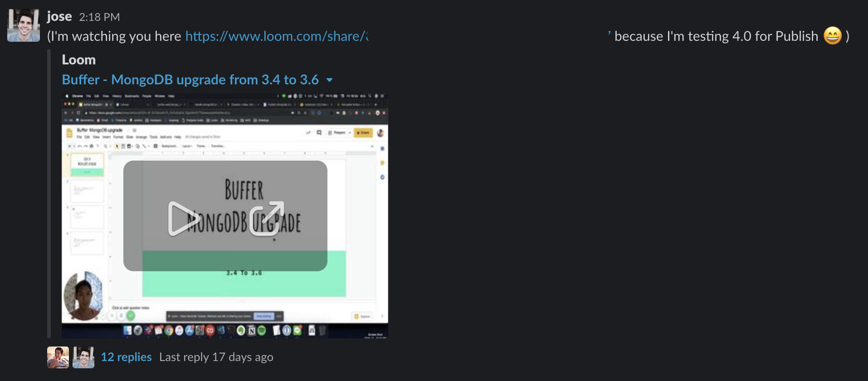
Task: Open the 12 replies thread
Action: click(x=126, y=357)
